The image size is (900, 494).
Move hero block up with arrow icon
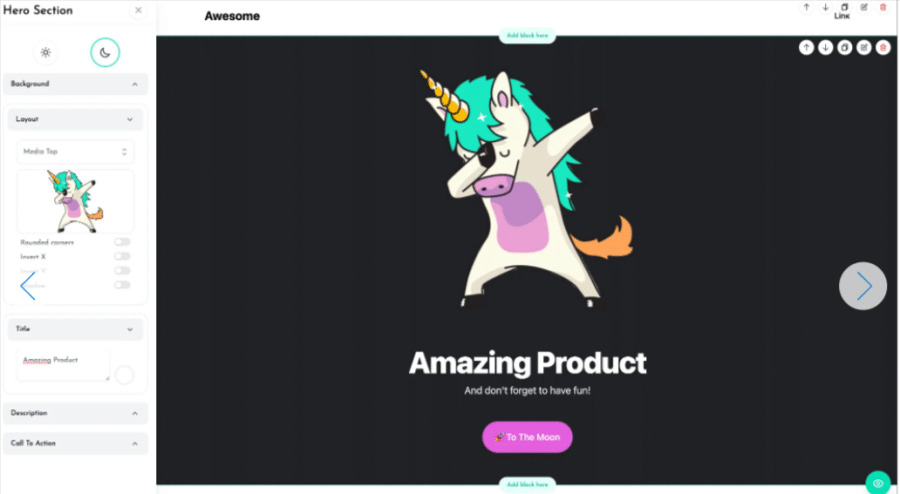point(806,48)
